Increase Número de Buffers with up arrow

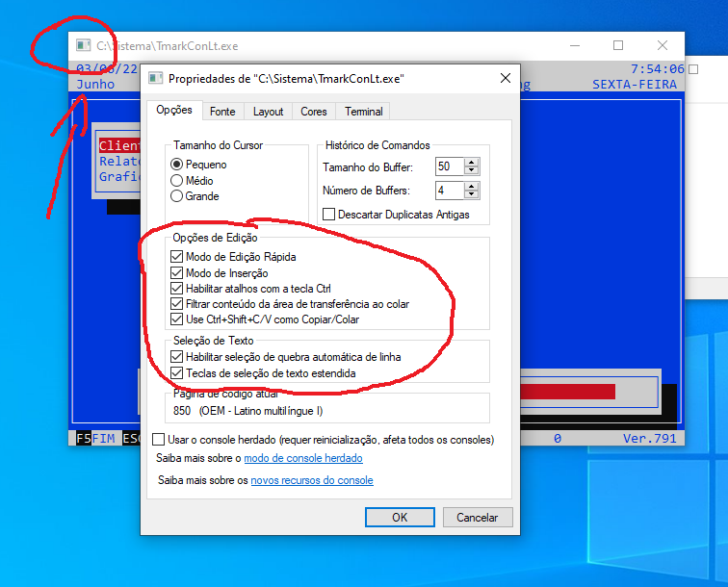[x=471, y=187]
